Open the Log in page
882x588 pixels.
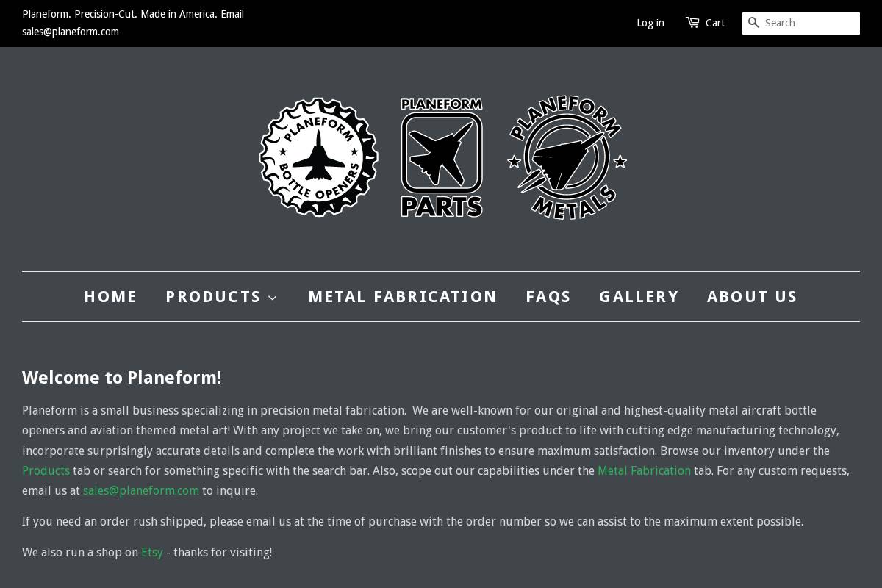pyautogui.click(x=650, y=23)
